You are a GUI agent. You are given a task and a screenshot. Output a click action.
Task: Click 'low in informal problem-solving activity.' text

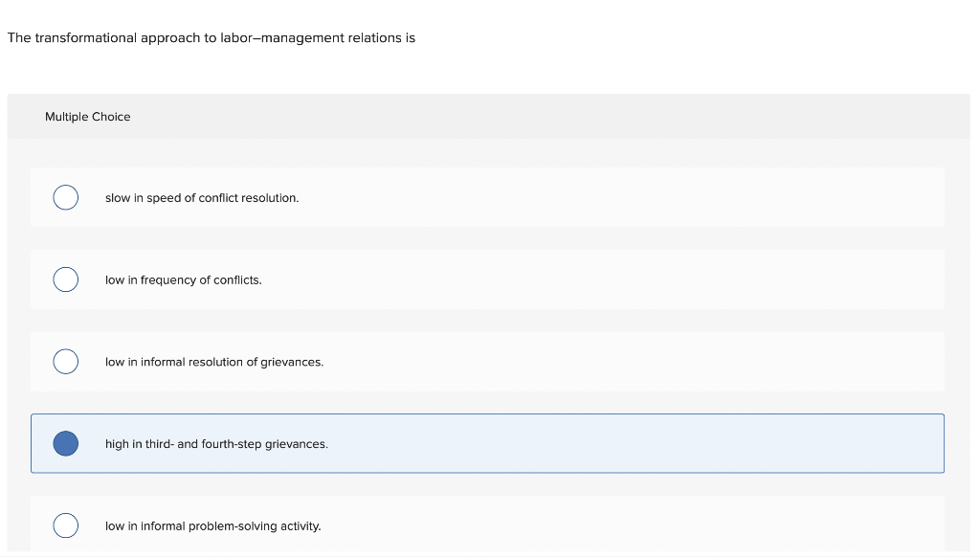(x=212, y=526)
